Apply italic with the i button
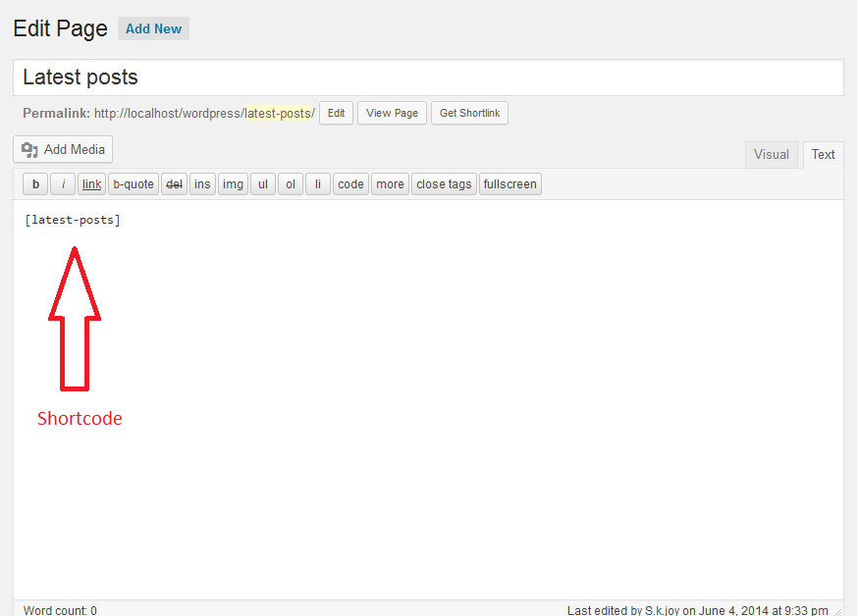Viewport: 857px width, 616px height. point(63,184)
